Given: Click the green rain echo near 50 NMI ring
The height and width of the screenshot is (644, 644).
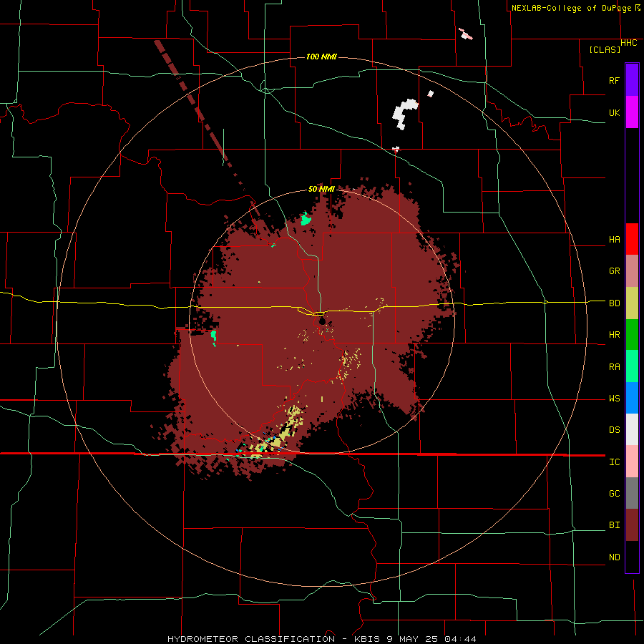Looking at the screenshot, I should click(306, 220).
